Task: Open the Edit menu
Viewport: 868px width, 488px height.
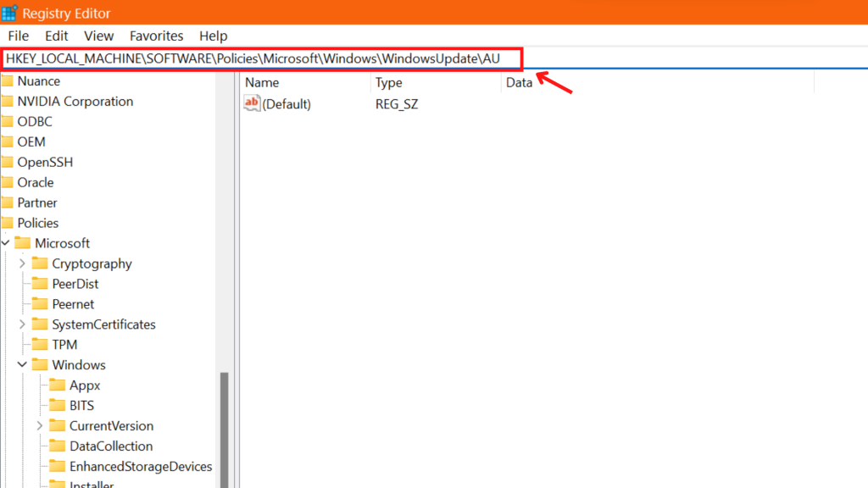Action: coord(57,36)
